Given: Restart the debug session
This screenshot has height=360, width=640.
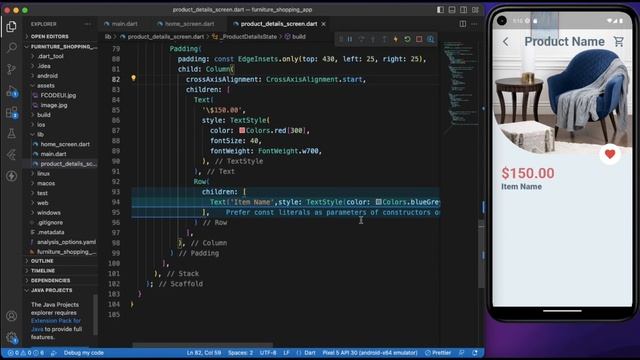Looking at the screenshot, I should (x=407, y=39).
